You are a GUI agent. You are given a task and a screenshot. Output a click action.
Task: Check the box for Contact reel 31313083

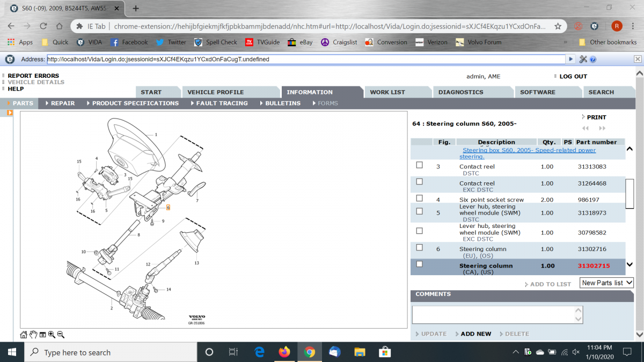pyautogui.click(x=420, y=165)
